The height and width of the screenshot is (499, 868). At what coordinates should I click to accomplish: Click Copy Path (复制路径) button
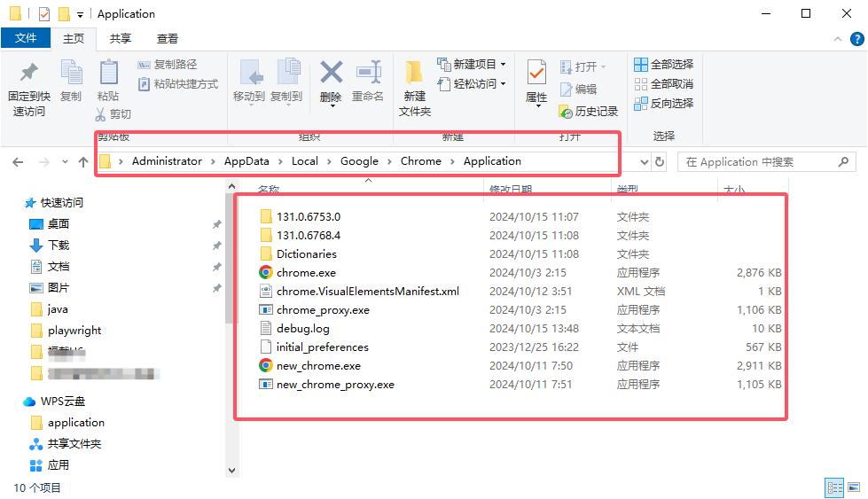[x=168, y=65]
